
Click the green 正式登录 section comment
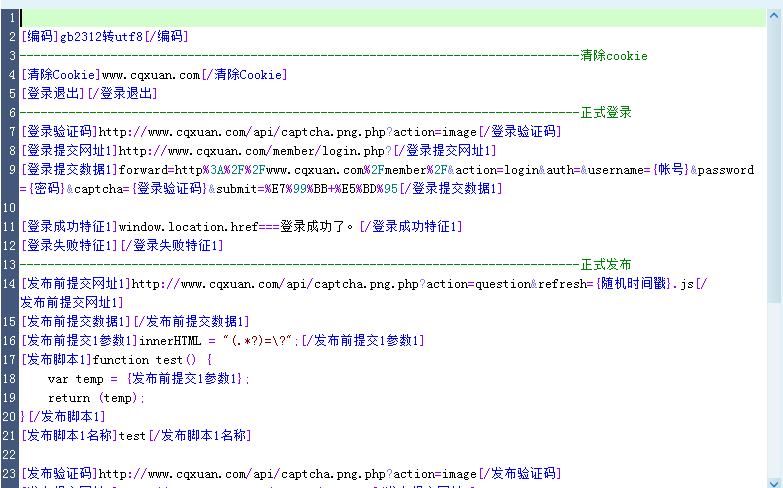pos(606,113)
